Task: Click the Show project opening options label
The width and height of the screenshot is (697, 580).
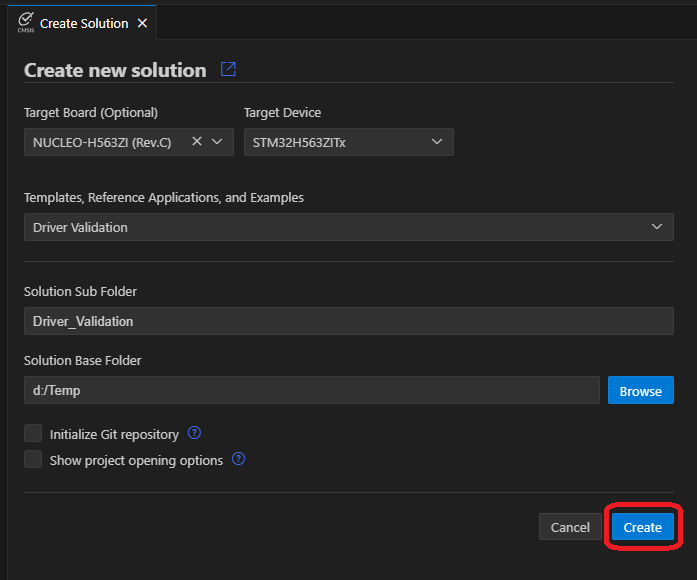Action: point(136,461)
